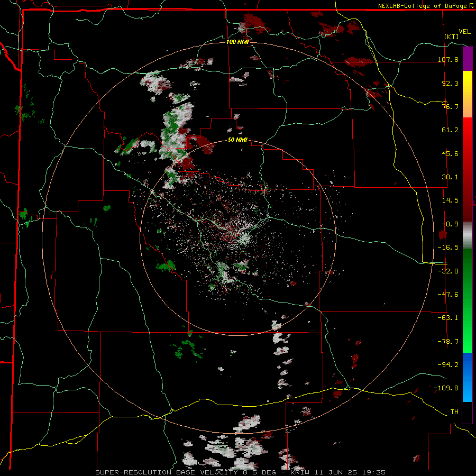The image size is (476, 476).
Task: Click the 50 NMI range ring label
Action: point(237,140)
